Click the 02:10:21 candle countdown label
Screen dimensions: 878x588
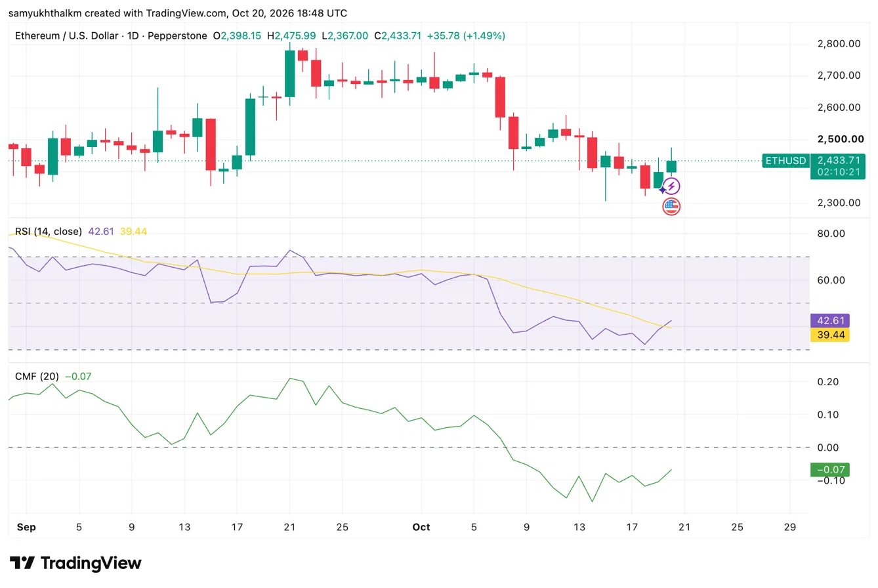(837, 172)
